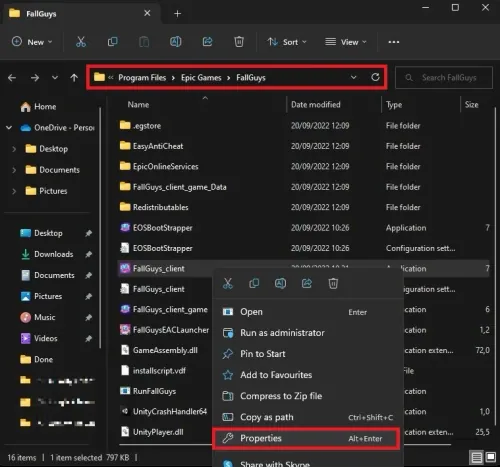This screenshot has width=500, height=467.
Task: Switch to details view layout icon
Action: pos(477,457)
